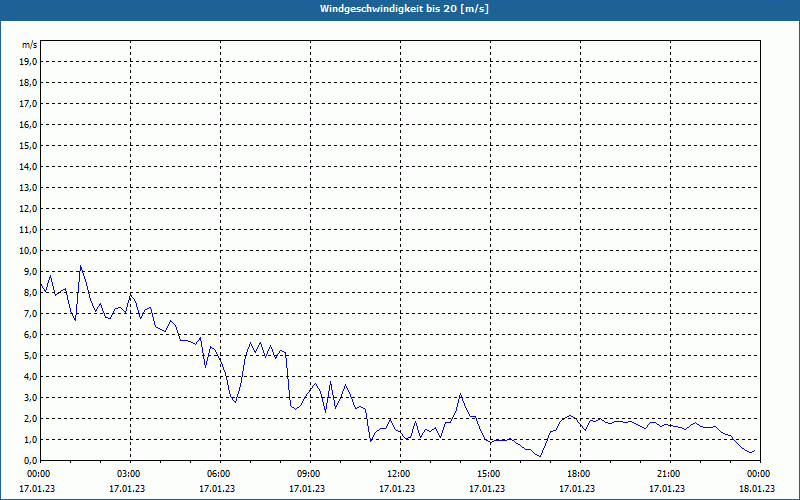Click the y-axis value '0,0'
The height and width of the screenshot is (500, 800).
coord(30,460)
